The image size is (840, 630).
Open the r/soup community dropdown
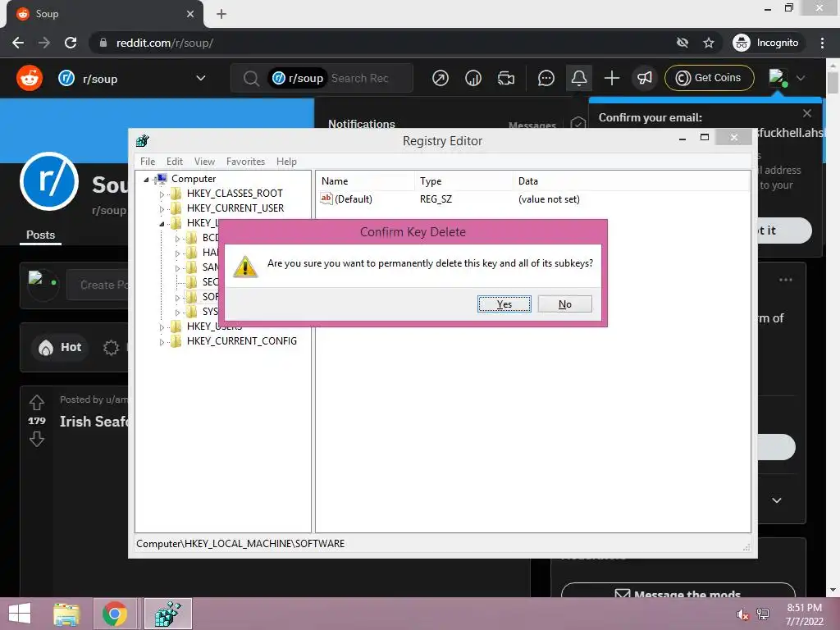(x=132, y=78)
